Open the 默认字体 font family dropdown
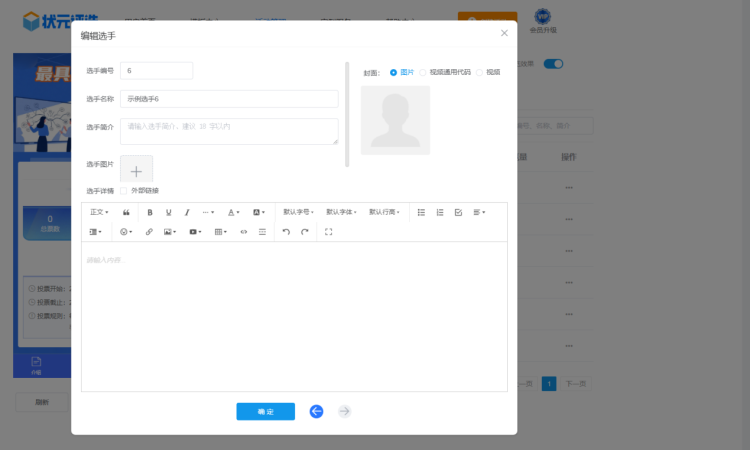This screenshot has height=450, width=750. pos(342,212)
